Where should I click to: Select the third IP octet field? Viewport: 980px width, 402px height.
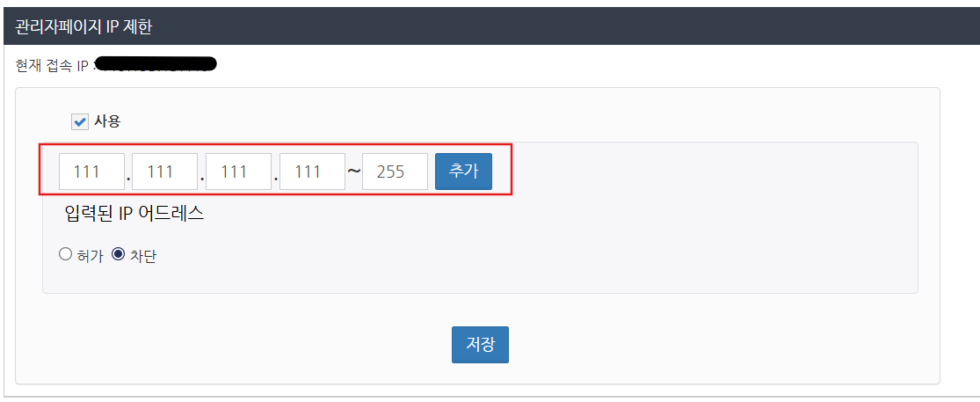(238, 172)
